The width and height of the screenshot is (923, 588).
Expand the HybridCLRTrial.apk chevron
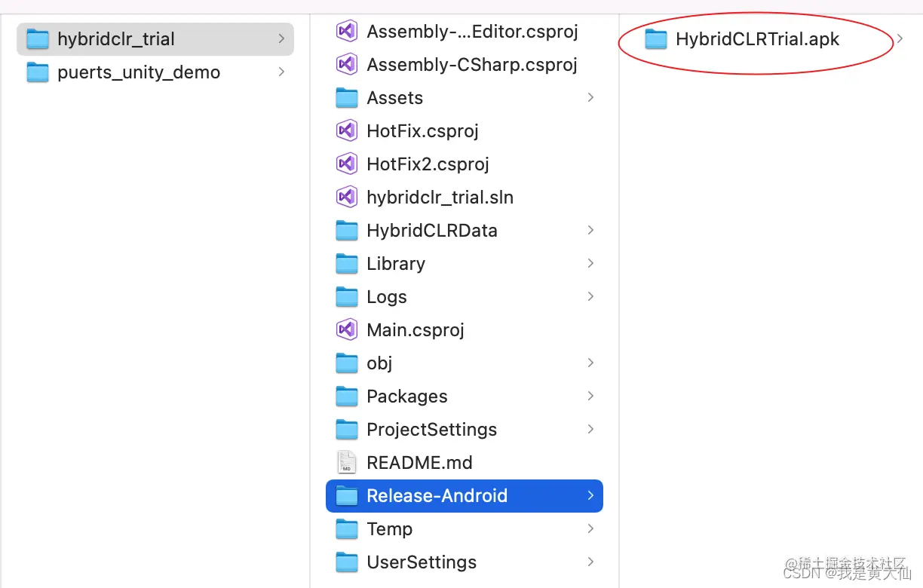[900, 39]
